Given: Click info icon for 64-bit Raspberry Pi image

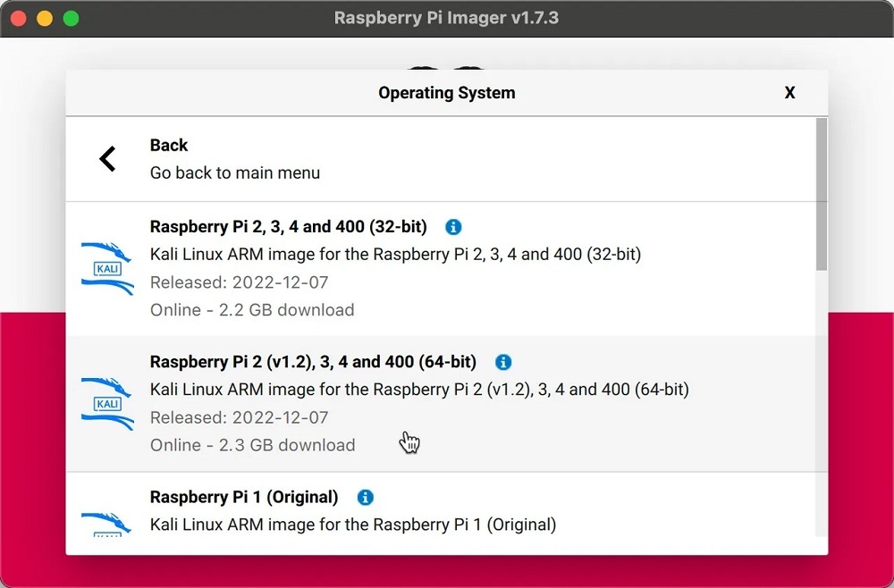Looking at the screenshot, I should click(x=503, y=362).
